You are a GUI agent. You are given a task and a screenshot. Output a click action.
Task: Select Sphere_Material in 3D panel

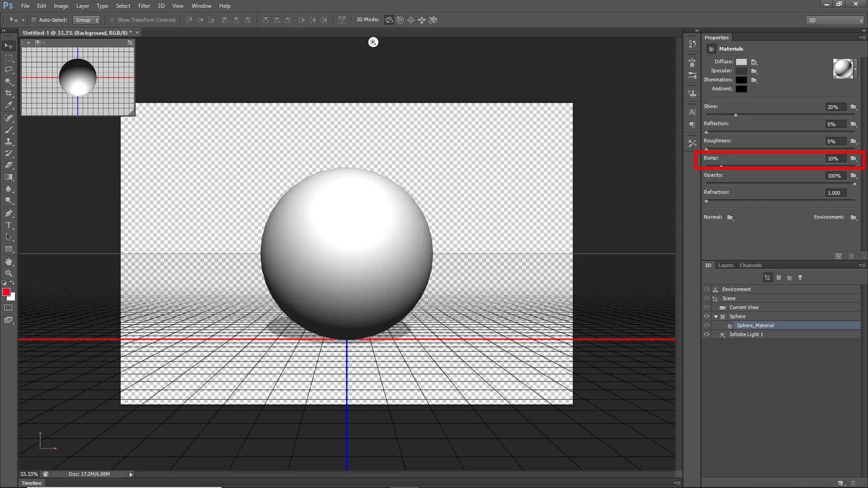click(x=755, y=325)
